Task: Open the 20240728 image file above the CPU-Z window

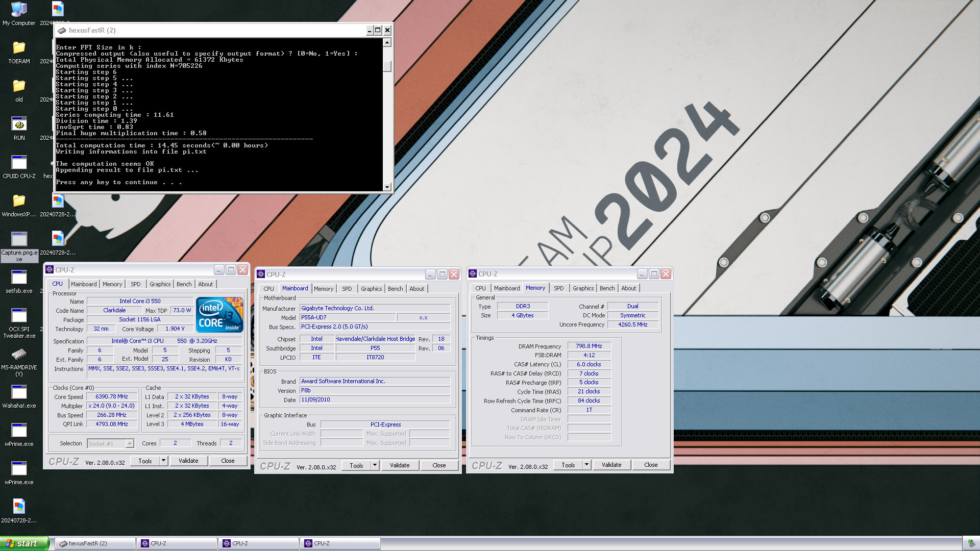Action: tap(58, 243)
